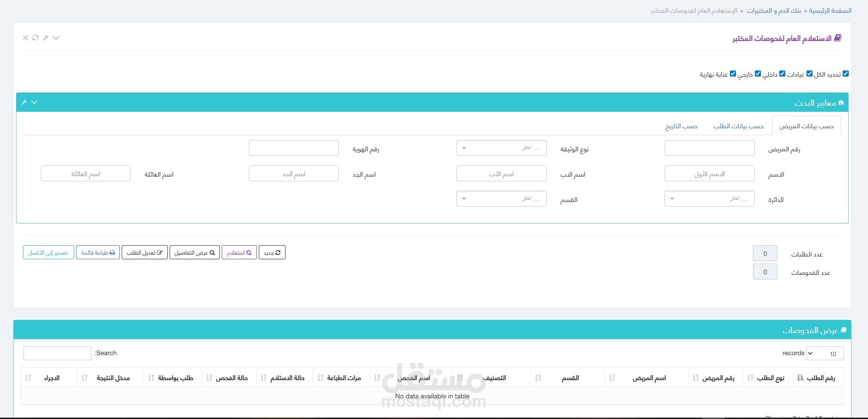Switch to حسب بيانات الطلب tab
The width and height of the screenshot is (868, 419).
pyautogui.click(x=738, y=126)
